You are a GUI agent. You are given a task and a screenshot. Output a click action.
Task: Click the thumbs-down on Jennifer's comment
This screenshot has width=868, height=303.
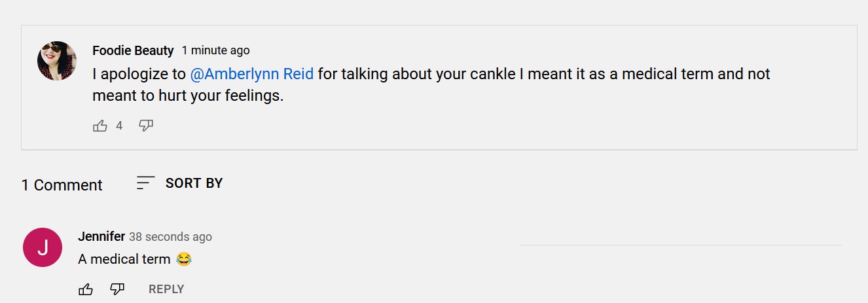pos(117,289)
